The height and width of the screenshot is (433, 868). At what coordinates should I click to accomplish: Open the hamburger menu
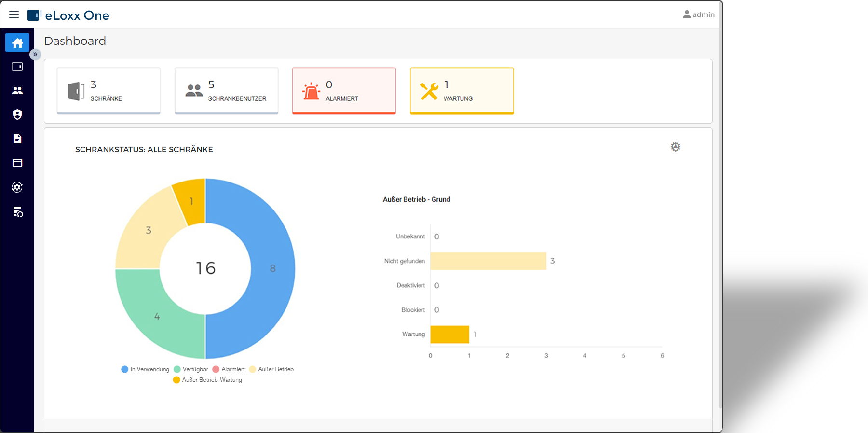click(14, 14)
